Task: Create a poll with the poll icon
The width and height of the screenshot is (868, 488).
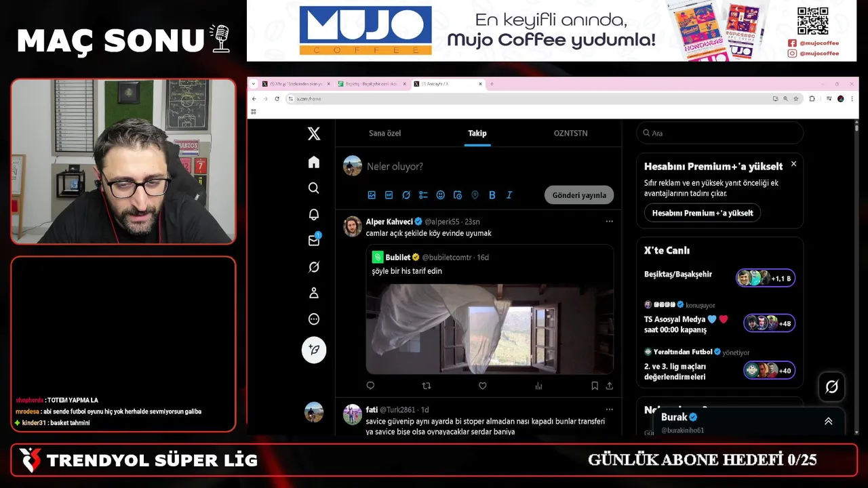Action: click(x=423, y=195)
